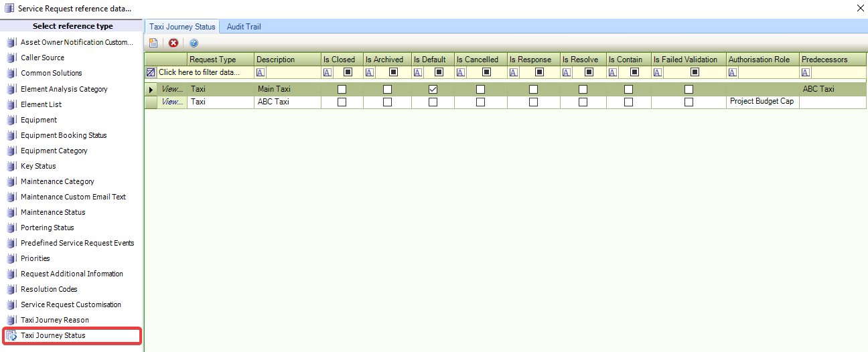This screenshot has width=868, height=352.
Task: Open View link for Main Taxi row
Action: 172,89
